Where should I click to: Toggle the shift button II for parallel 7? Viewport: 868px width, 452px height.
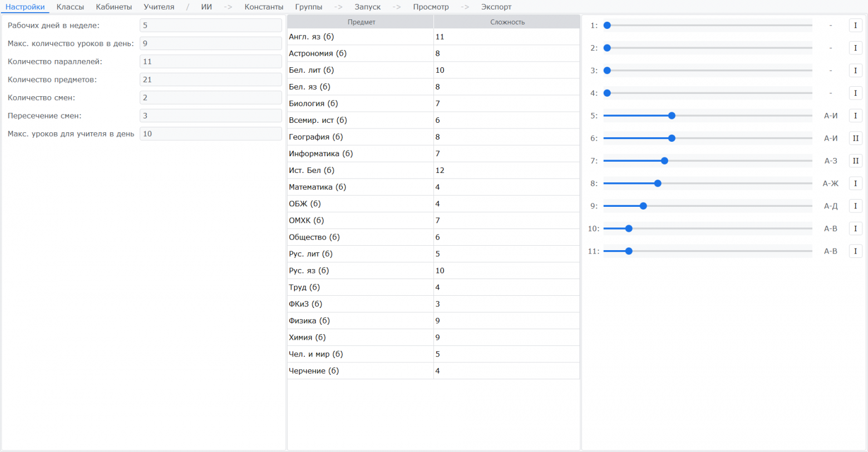click(856, 161)
